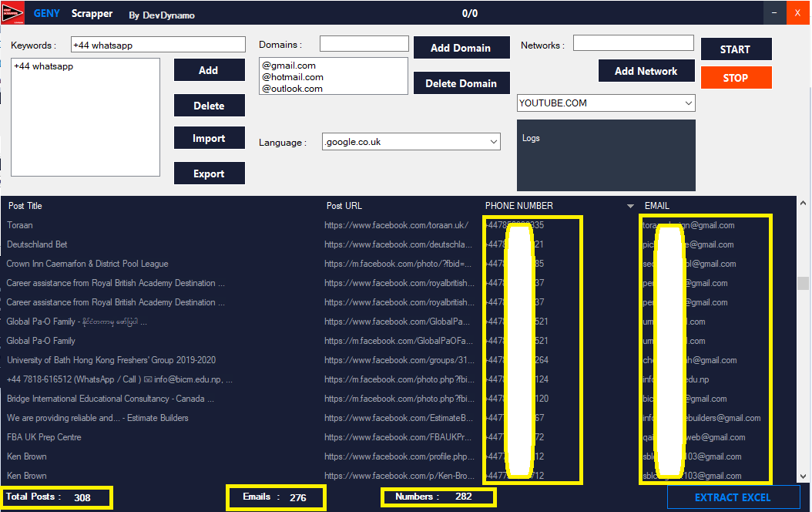This screenshot has width=812, height=512.
Task: Click EXTRACT EXCEL button
Action: point(733,497)
